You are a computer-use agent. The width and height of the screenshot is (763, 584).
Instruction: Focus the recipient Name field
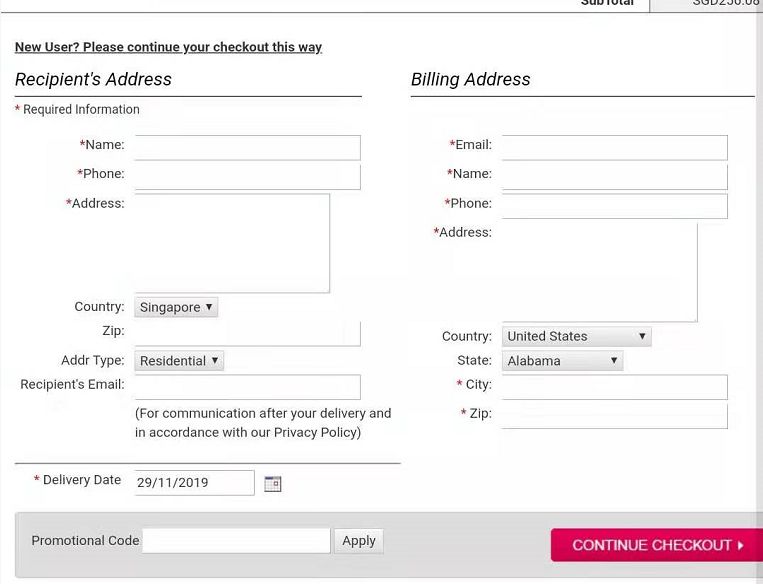pyautogui.click(x=247, y=147)
